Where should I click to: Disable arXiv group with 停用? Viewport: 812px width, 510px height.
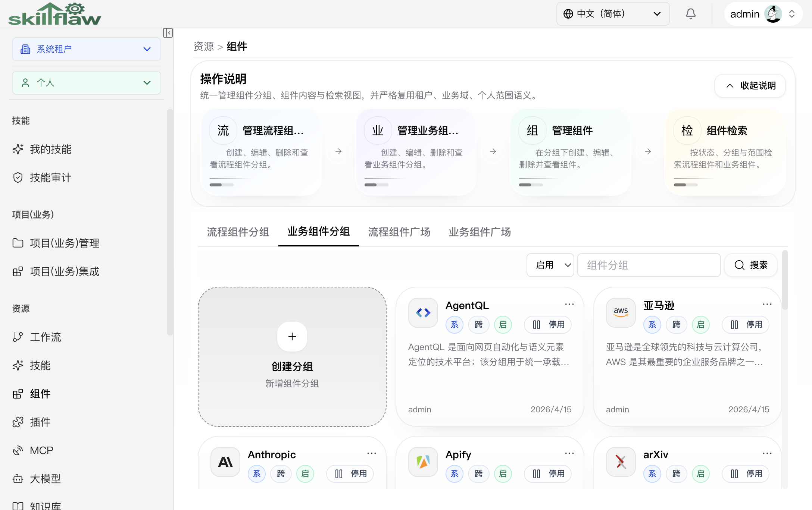tap(746, 474)
